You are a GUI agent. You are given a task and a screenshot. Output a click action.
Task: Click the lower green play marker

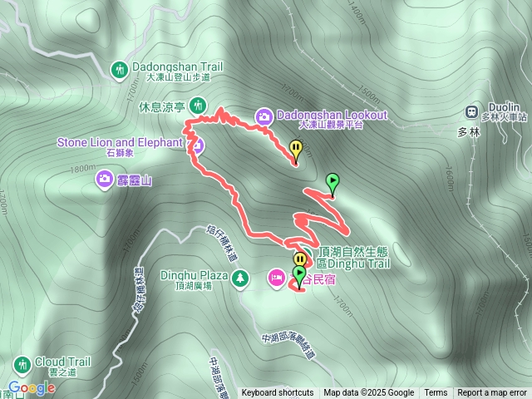pyautogui.click(x=299, y=275)
